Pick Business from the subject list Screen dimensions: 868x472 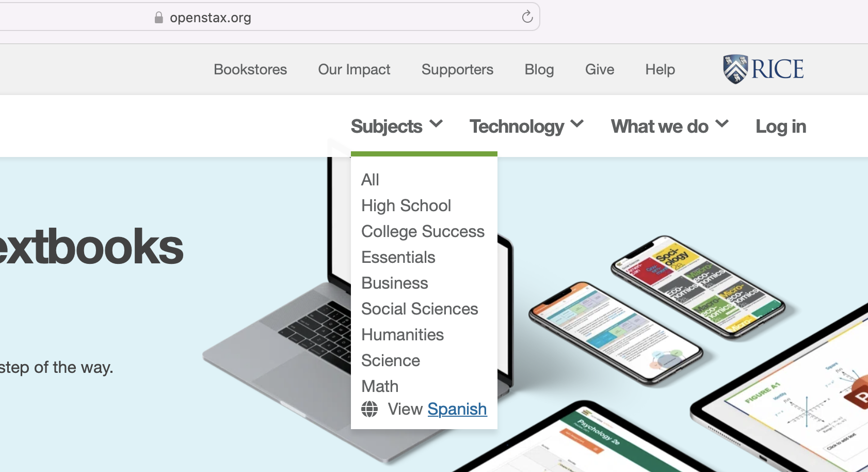395,283
